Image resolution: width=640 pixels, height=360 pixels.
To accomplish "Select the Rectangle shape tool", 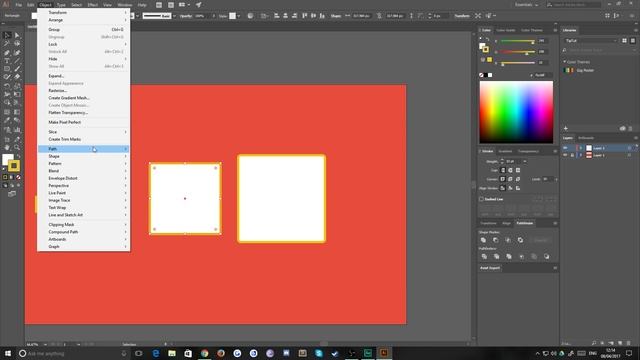I will click(x=7, y=69).
